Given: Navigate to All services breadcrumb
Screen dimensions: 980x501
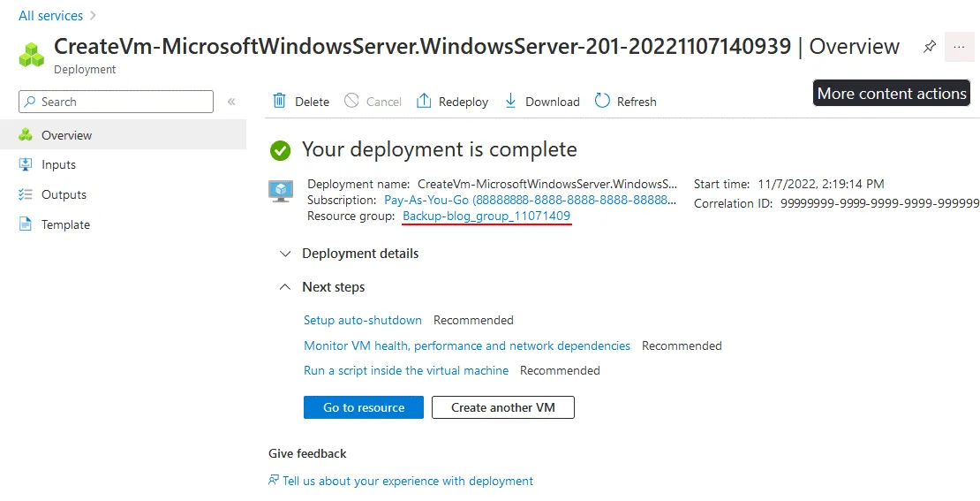Looking at the screenshot, I should click(50, 16).
